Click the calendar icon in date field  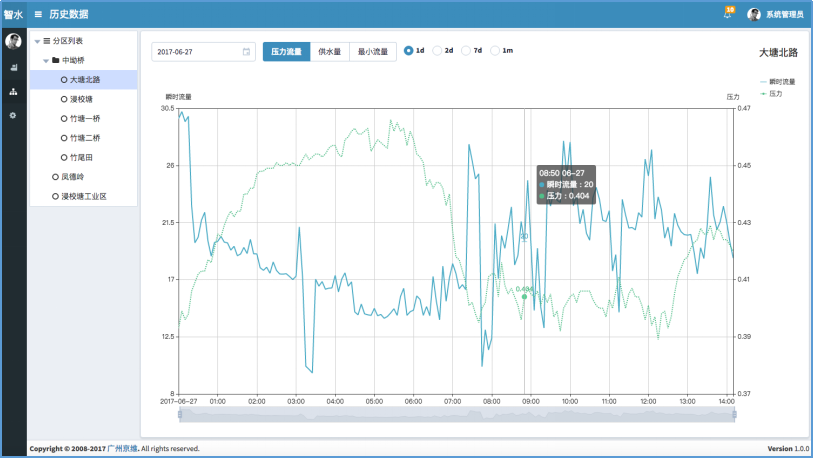tap(246, 51)
